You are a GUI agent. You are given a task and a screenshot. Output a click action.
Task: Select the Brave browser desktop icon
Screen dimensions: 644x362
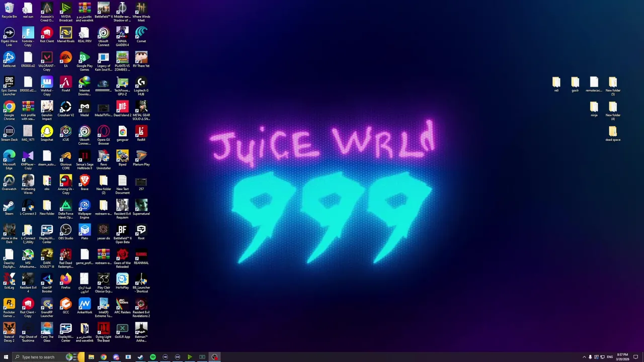pos(85,183)
